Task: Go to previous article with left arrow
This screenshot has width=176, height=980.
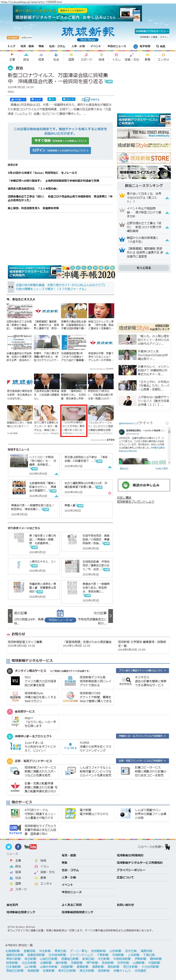Action: coord(10,616)
